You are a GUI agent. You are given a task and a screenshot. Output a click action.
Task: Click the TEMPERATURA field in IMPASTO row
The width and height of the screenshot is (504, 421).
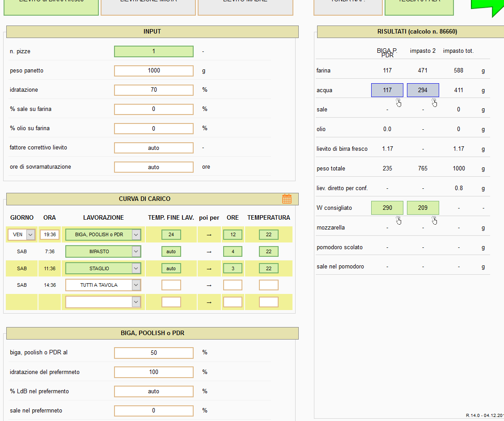269,251
